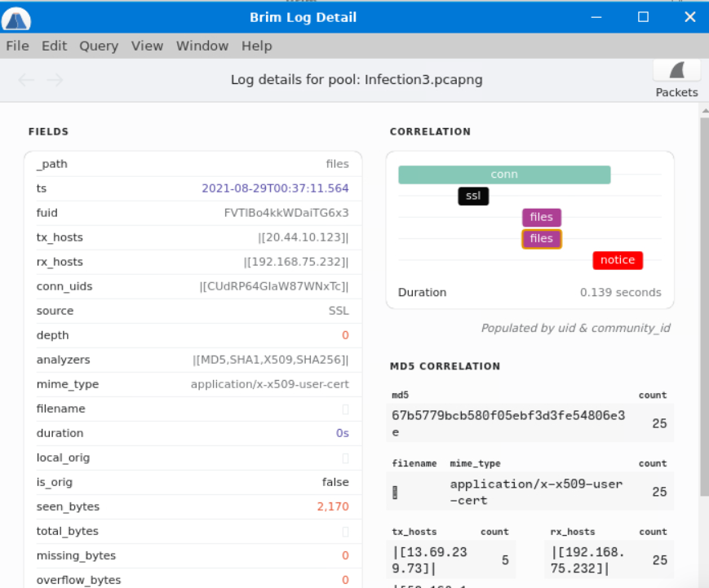Go back with the left arrow

point(26,80)
